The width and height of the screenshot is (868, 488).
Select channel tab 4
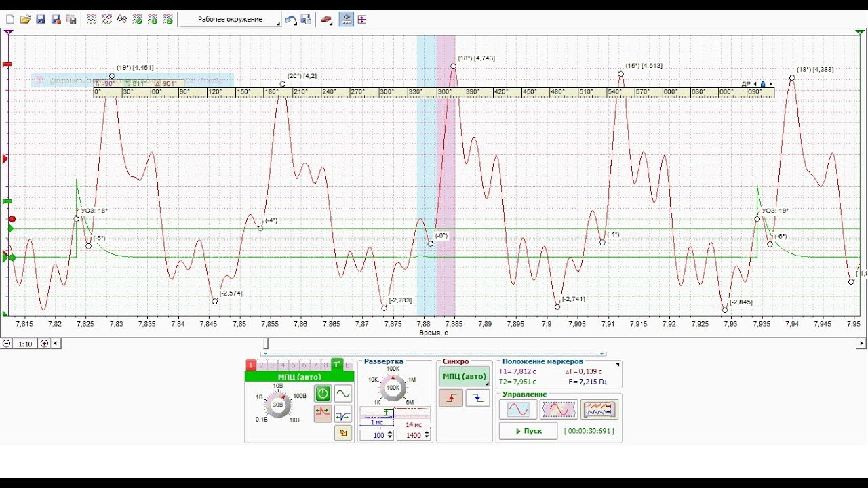point(283,365)
